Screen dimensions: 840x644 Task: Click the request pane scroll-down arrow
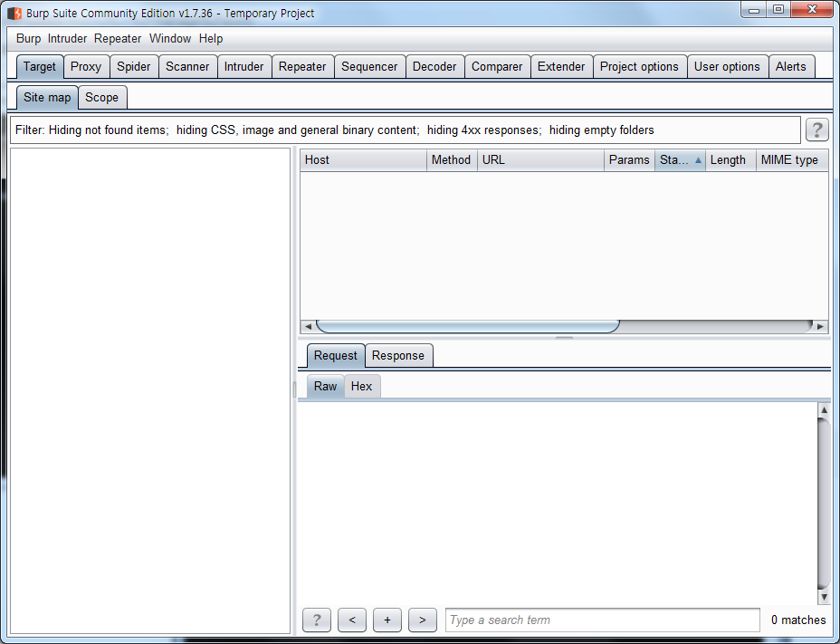(824, 597)
